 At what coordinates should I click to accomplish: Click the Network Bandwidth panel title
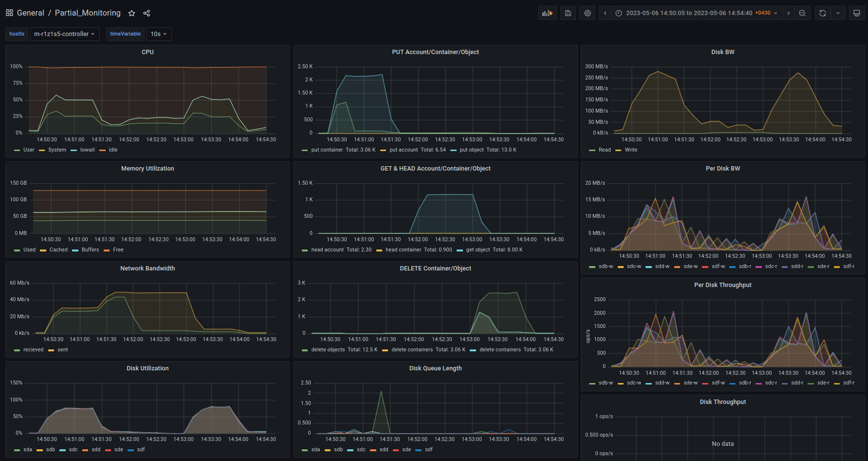(x=148, y=269)
